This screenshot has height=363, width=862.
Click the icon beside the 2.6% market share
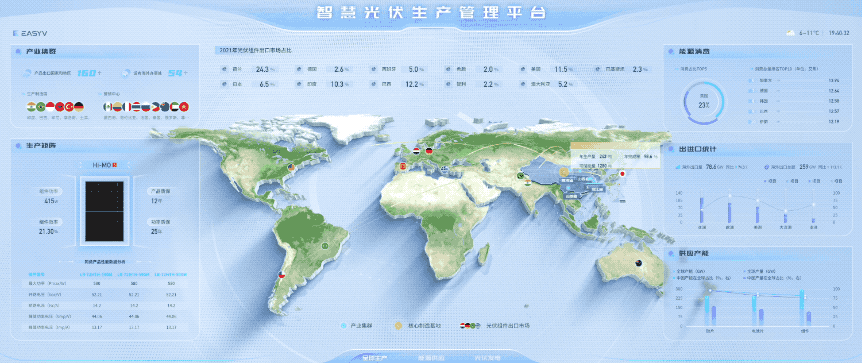point(299,69)
